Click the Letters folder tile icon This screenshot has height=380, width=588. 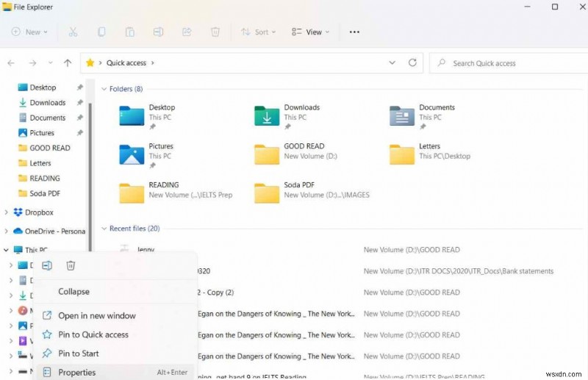point(402,154)
